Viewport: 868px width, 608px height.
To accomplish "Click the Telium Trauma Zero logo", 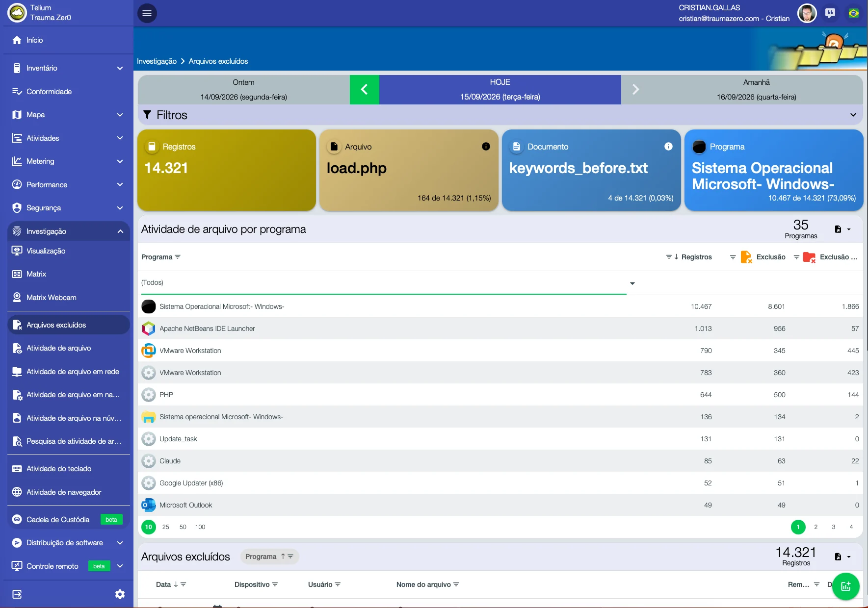I will pos(17,13).
